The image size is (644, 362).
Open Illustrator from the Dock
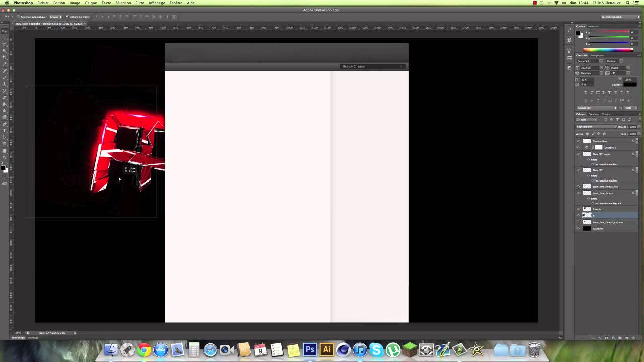point(327,349)
